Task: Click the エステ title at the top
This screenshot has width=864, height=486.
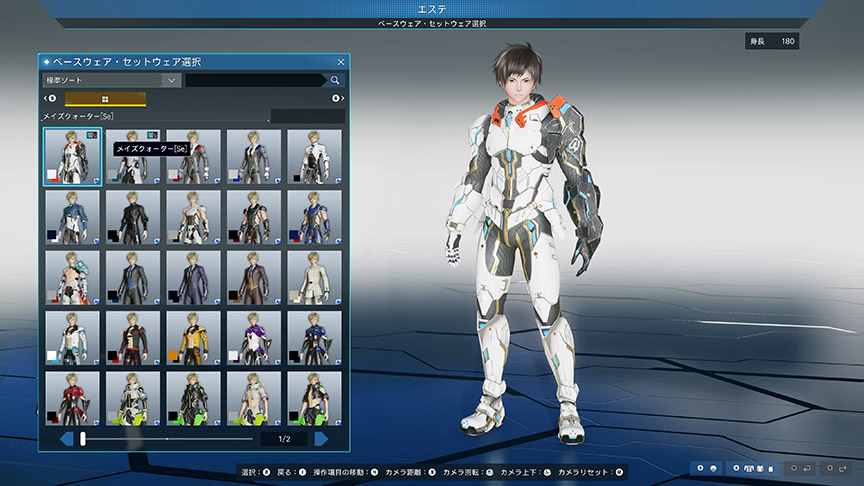Action: [x=432, y=9]
